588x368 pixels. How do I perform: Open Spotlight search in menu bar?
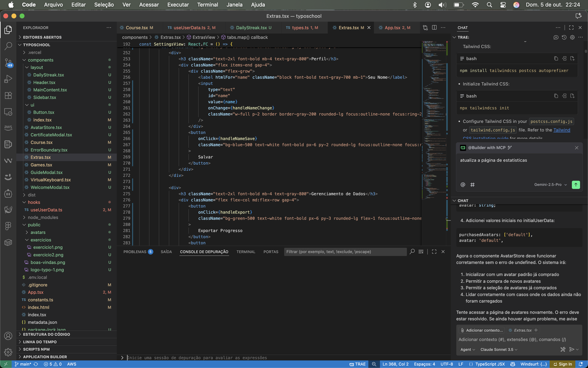click(x=489, y=5)
